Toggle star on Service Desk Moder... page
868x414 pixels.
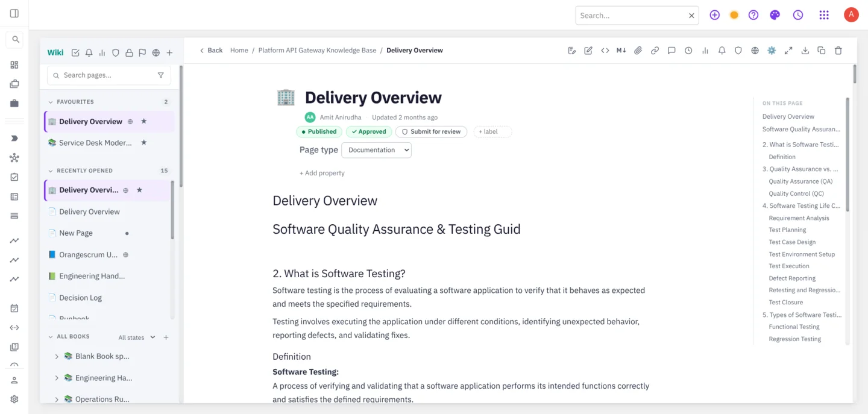click(143, 143)
